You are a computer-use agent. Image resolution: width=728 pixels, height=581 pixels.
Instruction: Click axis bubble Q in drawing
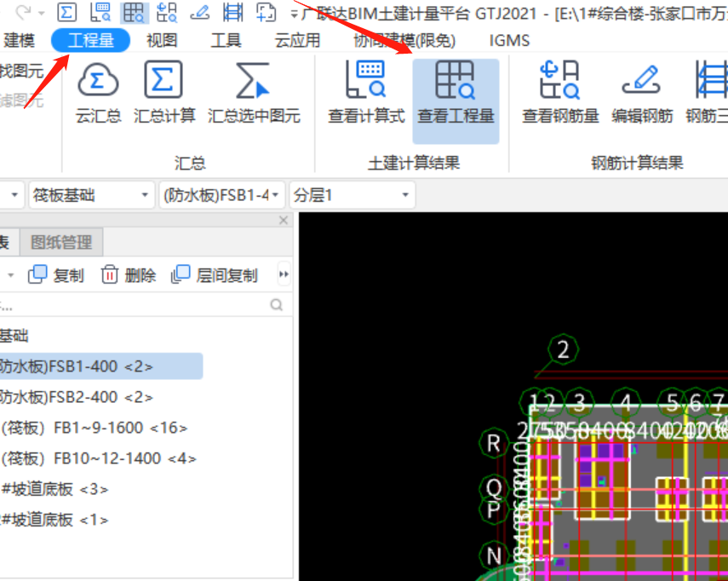coord(494,488)
